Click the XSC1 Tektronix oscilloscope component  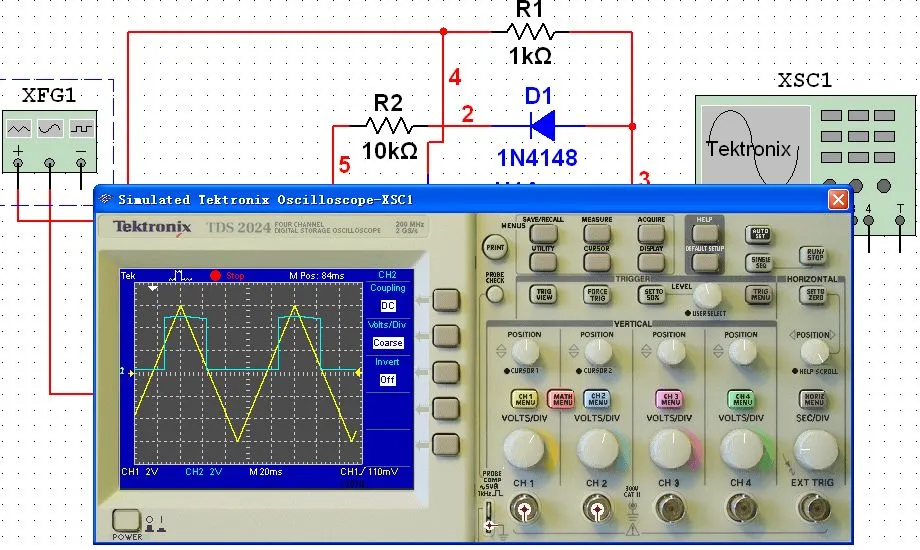805,140
